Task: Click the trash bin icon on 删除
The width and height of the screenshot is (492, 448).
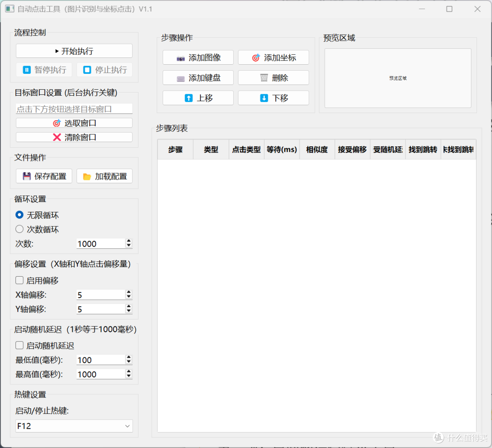Action: click(264, 77)
